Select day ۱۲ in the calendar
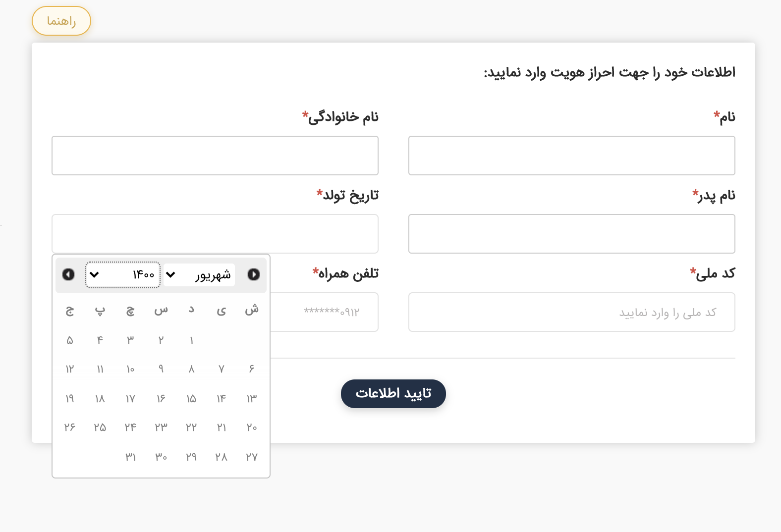 tap(70, 369)
